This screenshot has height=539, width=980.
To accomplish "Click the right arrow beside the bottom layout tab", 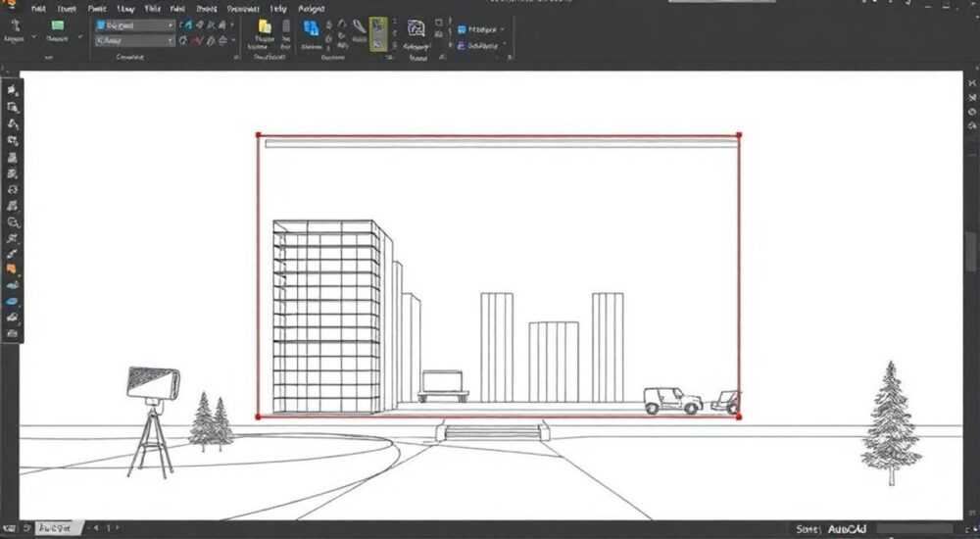I will click(117, 528).
